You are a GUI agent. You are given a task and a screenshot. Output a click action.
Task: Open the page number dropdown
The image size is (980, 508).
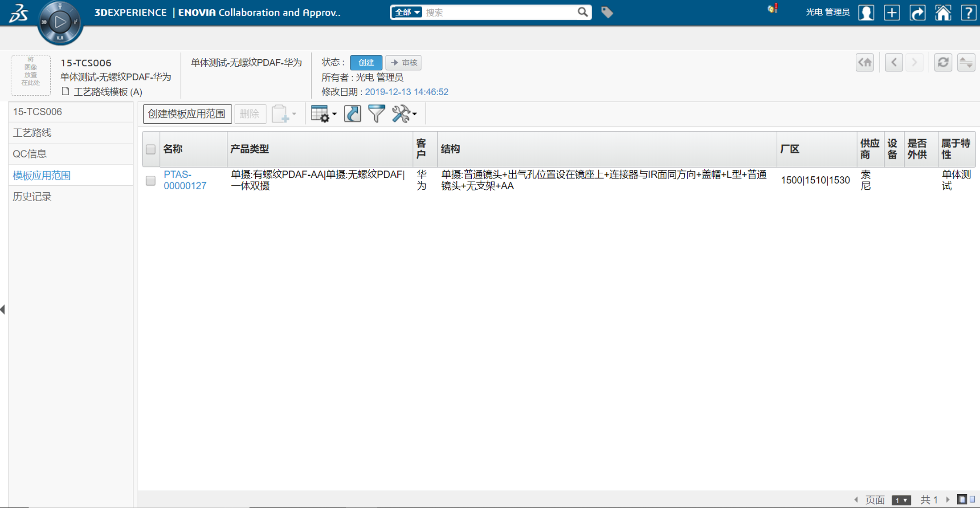point(901,500)
